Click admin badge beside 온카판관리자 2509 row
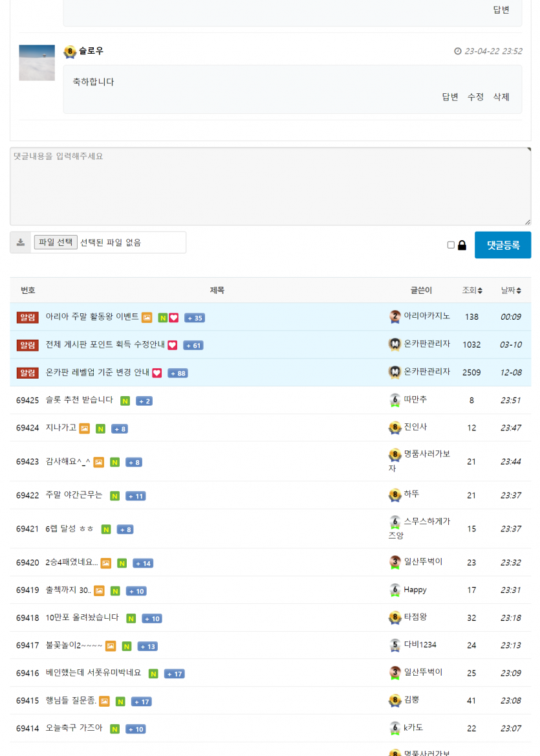Screen dimensions: 540x756 pos(395,372)
